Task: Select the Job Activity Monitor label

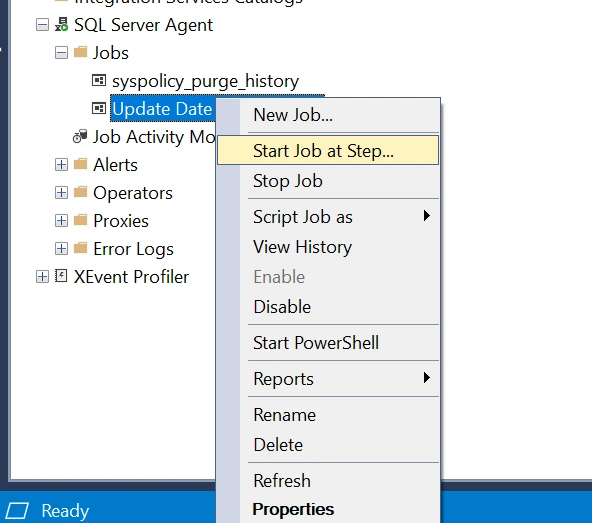Action: 154,137
